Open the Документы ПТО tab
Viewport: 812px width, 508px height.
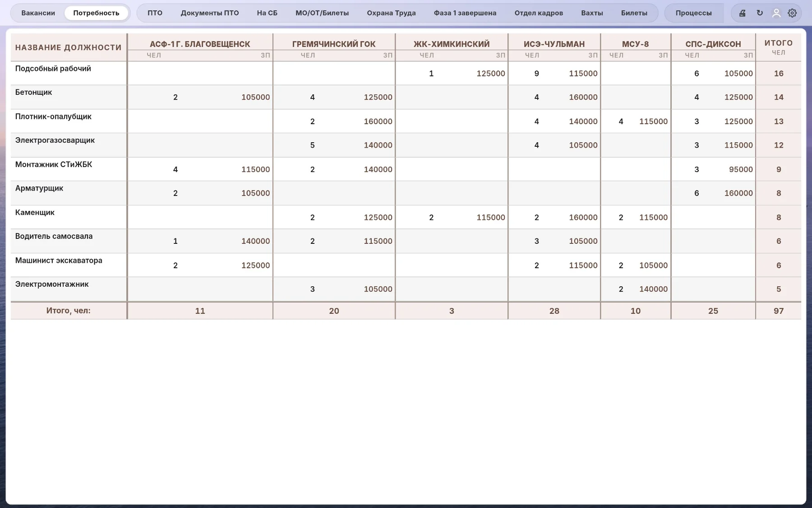pyautogui.click(x=210, y=13)
